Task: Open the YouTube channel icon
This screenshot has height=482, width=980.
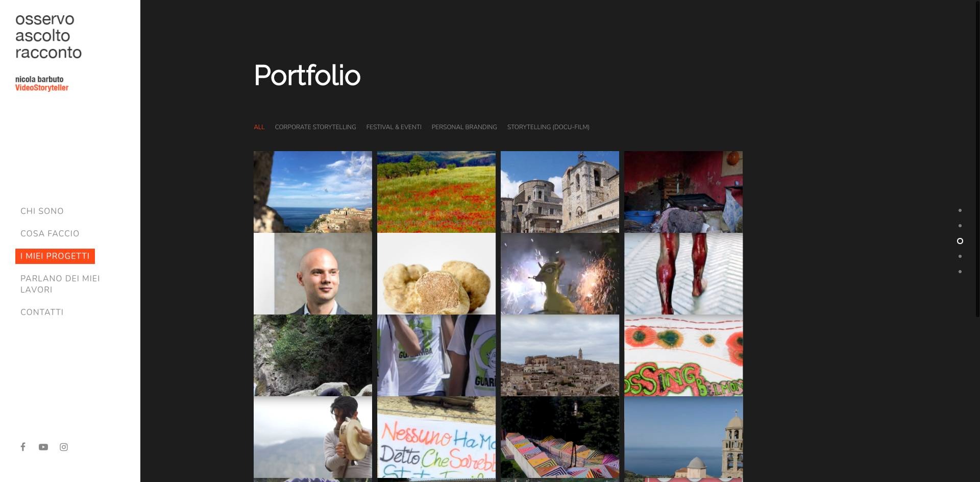Action: (43, 447)
